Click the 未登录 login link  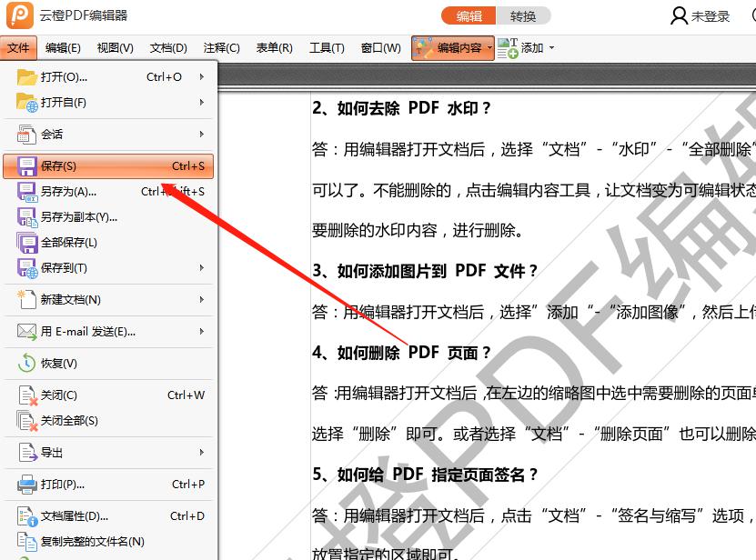click(x=711, y=16)
